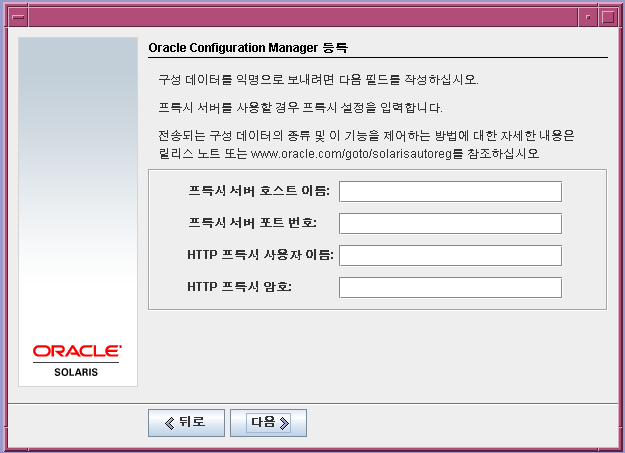This screenshot has height=453, width=625.
Task: Open the window menu in title bar
Action: tap(18, 17)
